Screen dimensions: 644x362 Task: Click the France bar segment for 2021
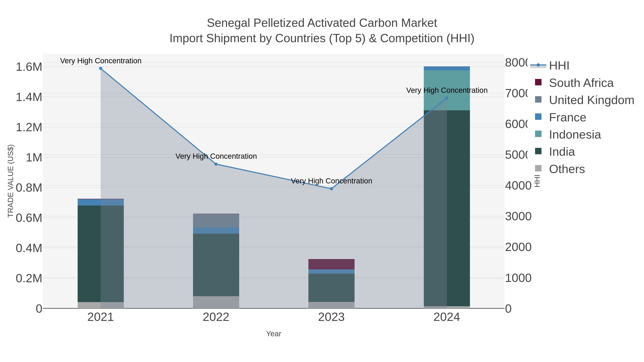[x=101, y=202]
